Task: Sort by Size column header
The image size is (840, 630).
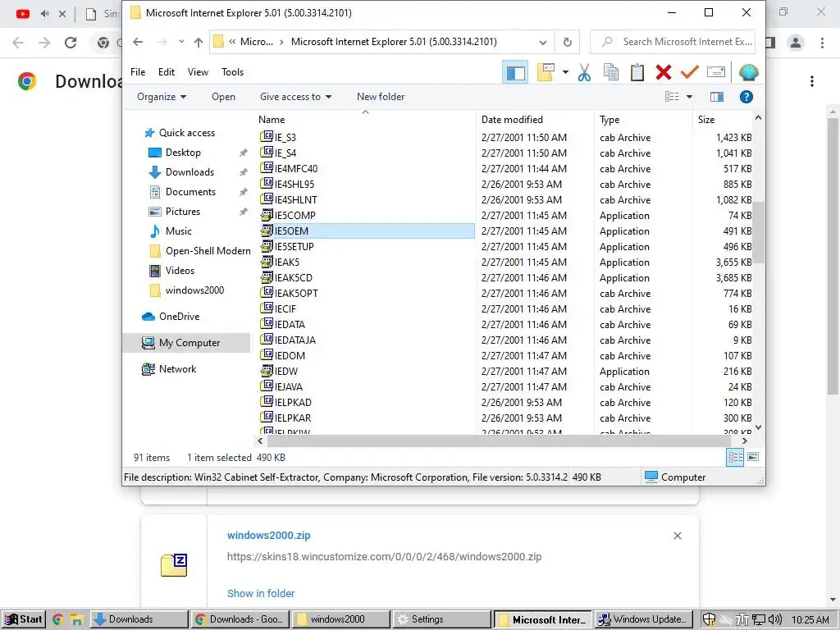Action: [722, 120]
